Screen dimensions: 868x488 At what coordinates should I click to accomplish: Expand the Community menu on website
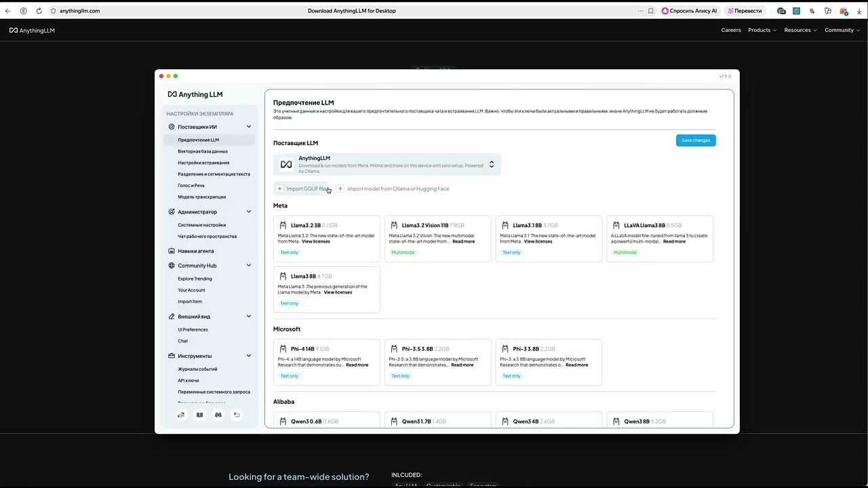842,30
